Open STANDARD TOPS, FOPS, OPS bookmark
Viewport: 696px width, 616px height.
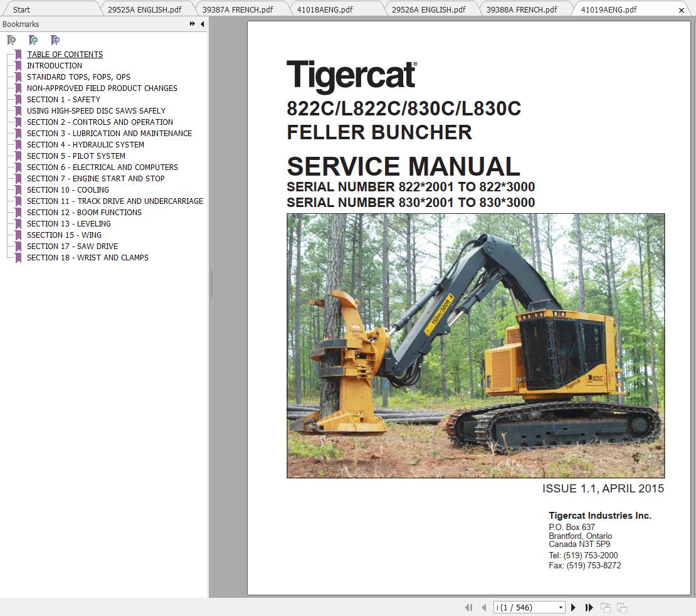click(78, 77)
